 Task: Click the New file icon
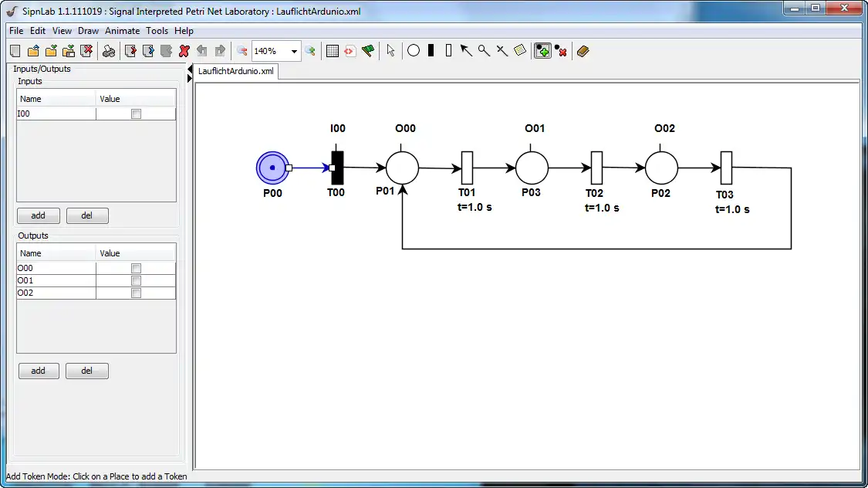(x=15, y=51)
